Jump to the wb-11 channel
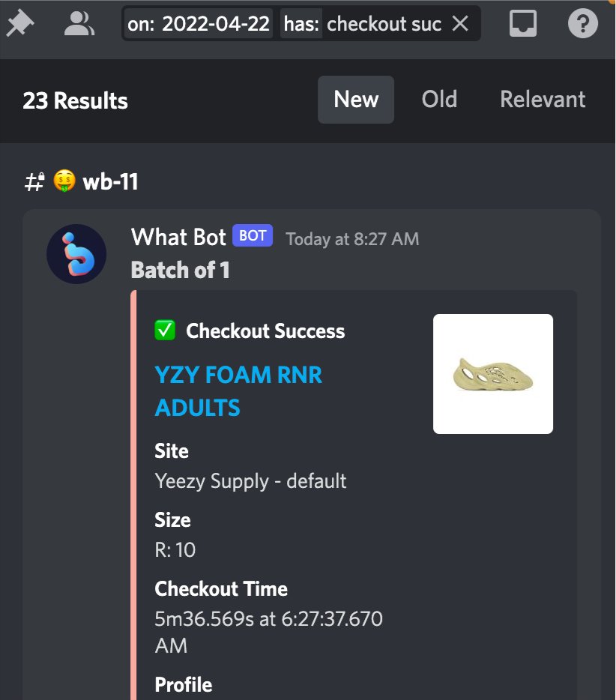 [x=110, y=181]
